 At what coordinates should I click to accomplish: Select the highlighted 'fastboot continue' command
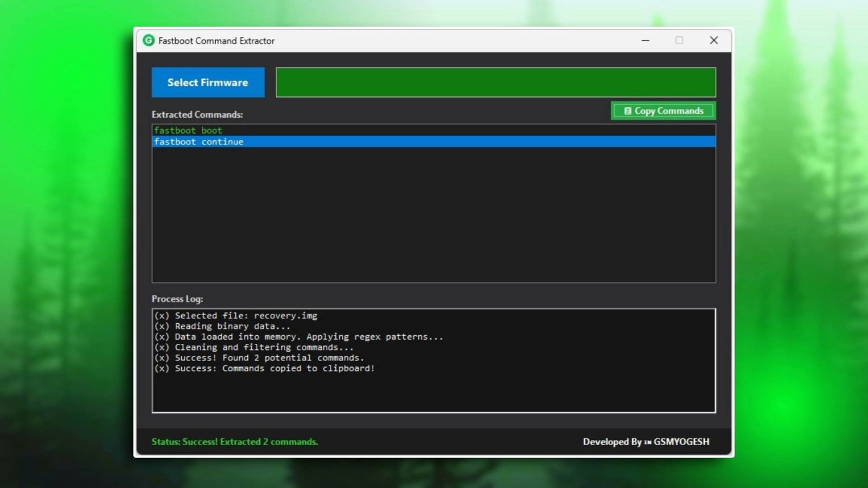click(x=199, y=142)
